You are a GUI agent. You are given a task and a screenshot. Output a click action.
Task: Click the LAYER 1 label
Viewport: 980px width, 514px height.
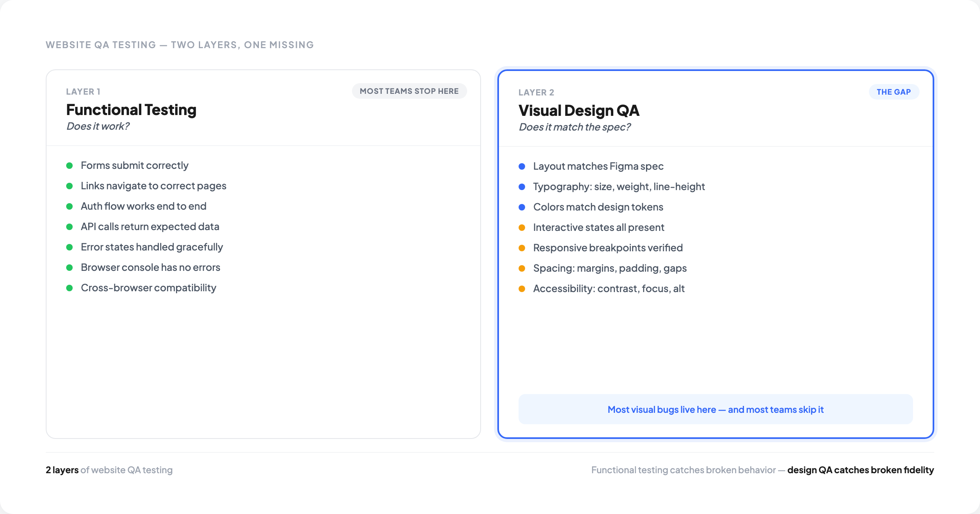pyautogui.click(x=83, y=91)
